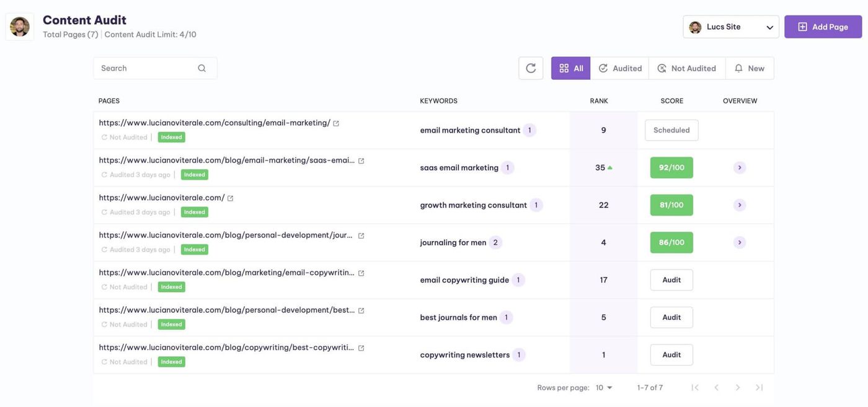Open the lucianoviterale.com homepage URL link
This screenshot has height=407, width=868.
point(162,198)
